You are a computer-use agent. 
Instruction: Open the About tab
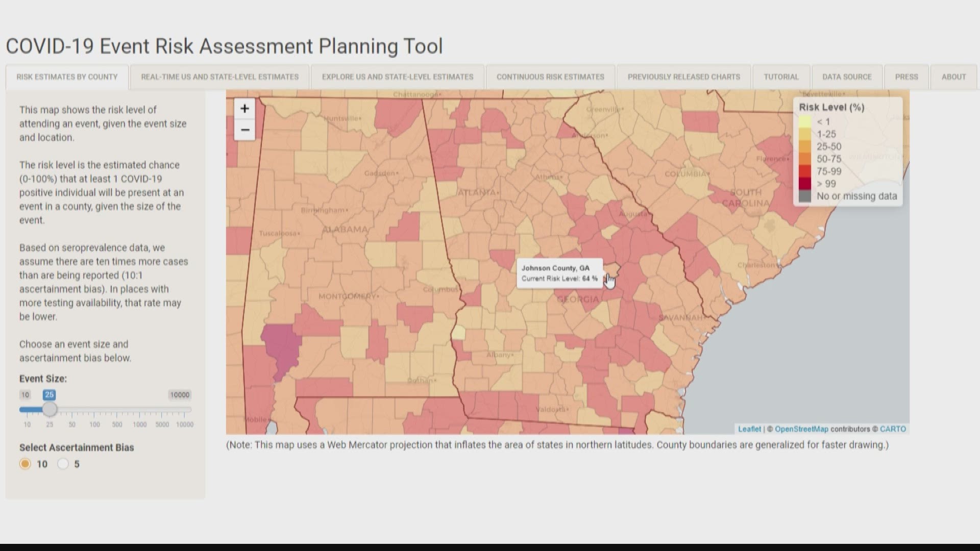953,77
